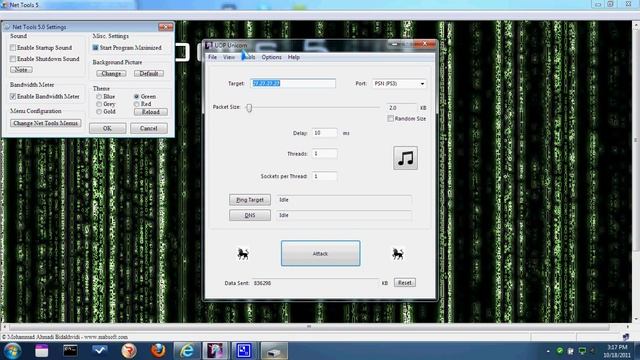Switch to UDP Unicorn taskbar button
This screenshot has width=640, height=360.
pos(215,351)
